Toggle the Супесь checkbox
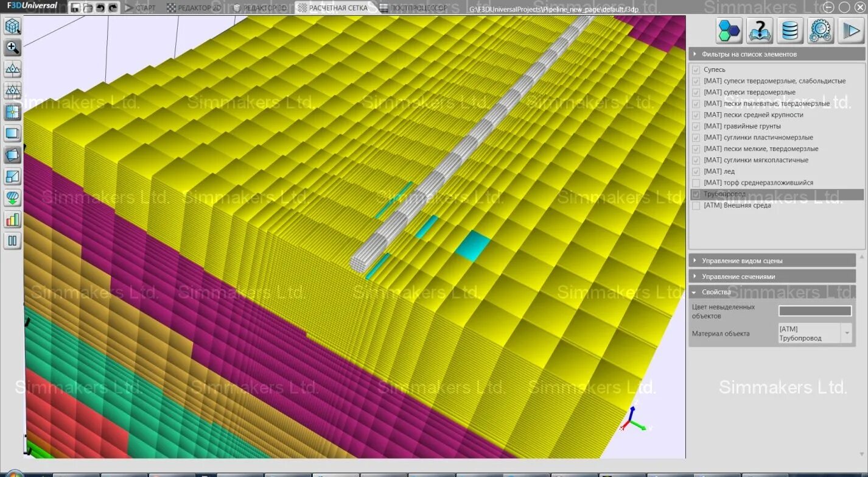Screen dimensions: 868x477 [696, 70]
